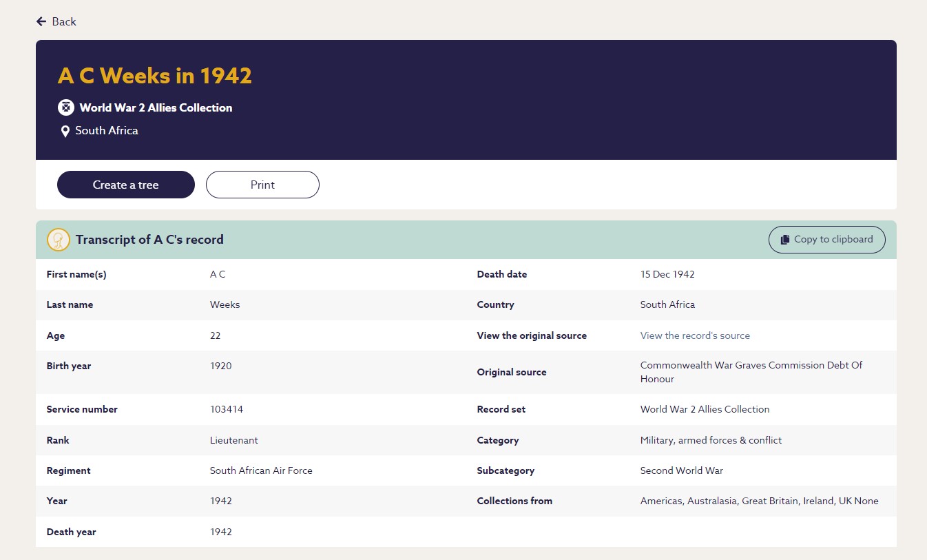This screenshot has width=927, height=560.
Task: Click the age value 22
Action: tap(216, 335)
